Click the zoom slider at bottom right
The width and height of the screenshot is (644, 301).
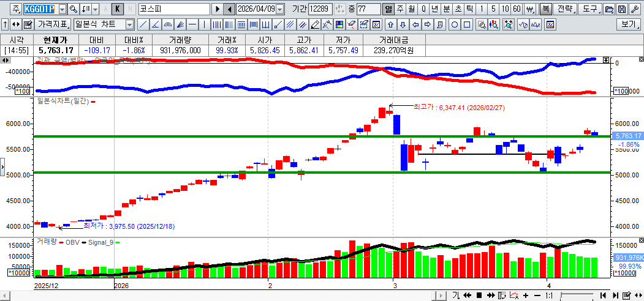pos(577,295)
